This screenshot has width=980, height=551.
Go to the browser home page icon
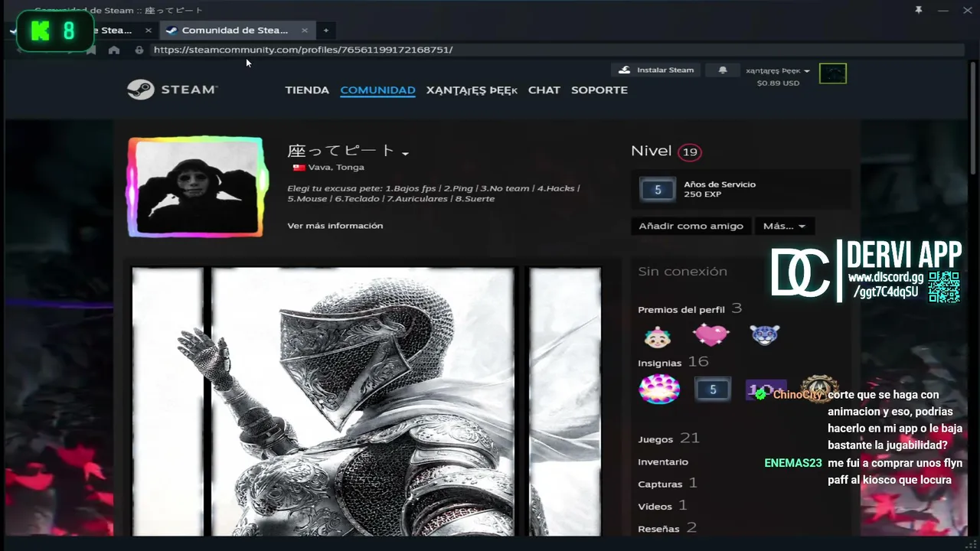pos(114,50)
